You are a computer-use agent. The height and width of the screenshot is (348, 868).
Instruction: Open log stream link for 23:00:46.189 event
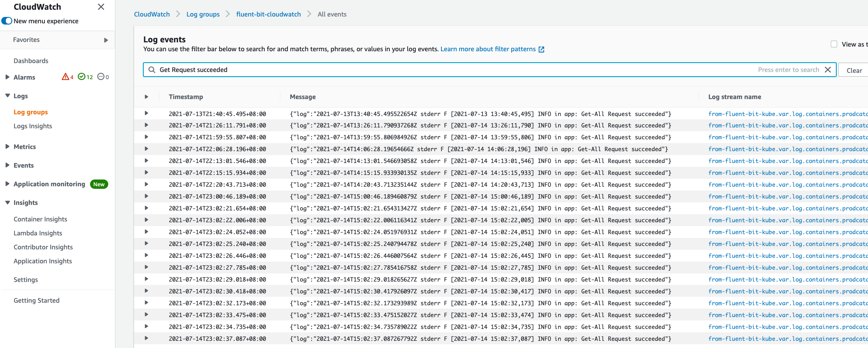point(788,197)
